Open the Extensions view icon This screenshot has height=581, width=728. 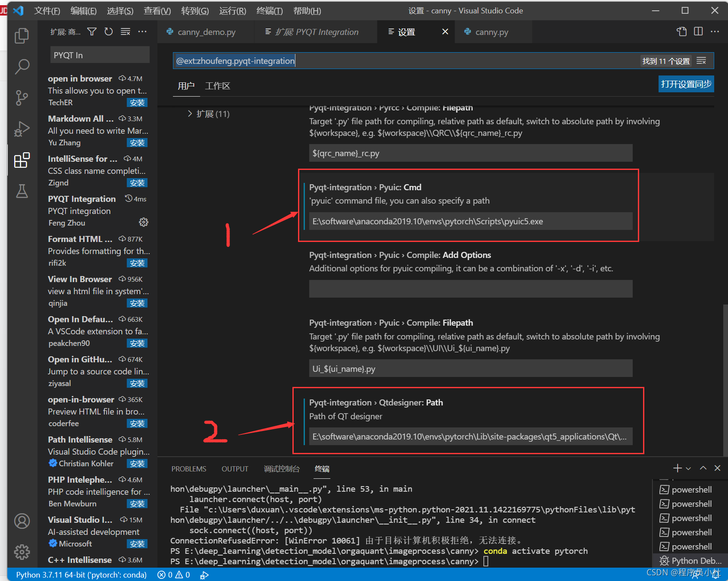22,160
